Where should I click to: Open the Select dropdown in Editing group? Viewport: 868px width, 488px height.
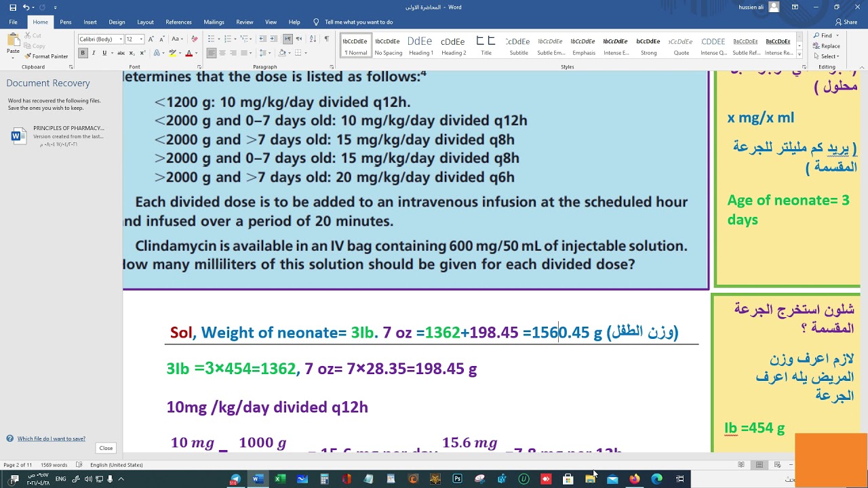click(x=827, y=56)
